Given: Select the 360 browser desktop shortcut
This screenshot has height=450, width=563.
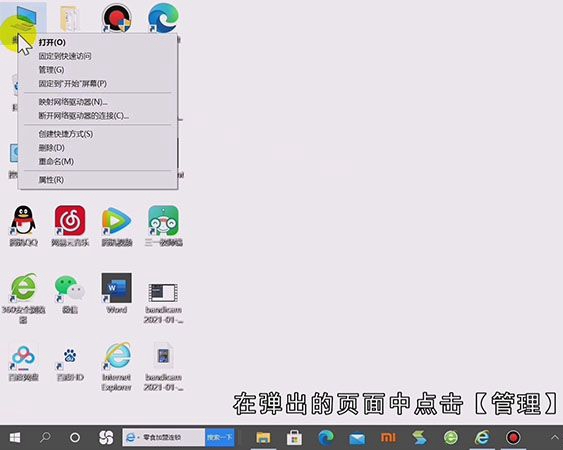Looking at the screenshot, I should (x=23, y=298).
